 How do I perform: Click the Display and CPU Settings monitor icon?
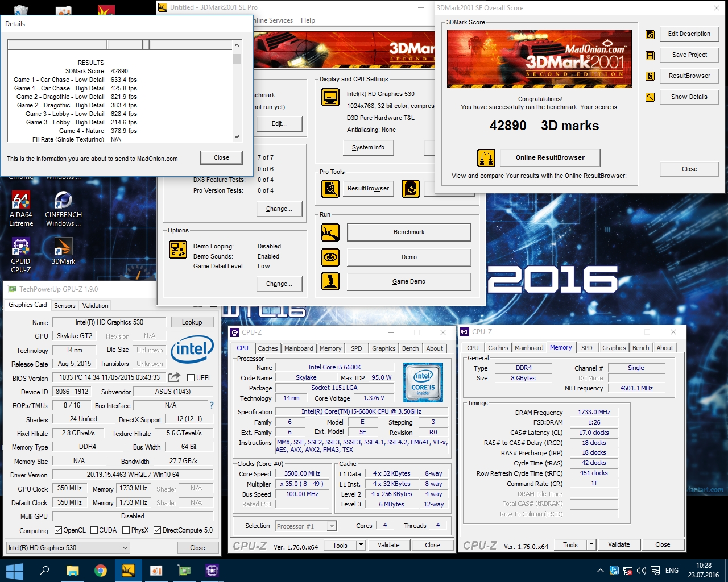330,98
